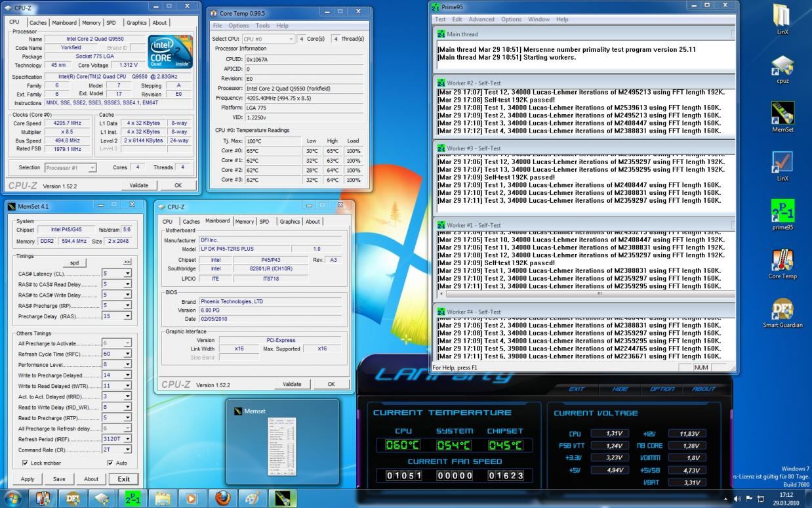Click ABOUT in Smart Guardian panel
Viewport: 812px width, 508px height.
click(703, 389)
